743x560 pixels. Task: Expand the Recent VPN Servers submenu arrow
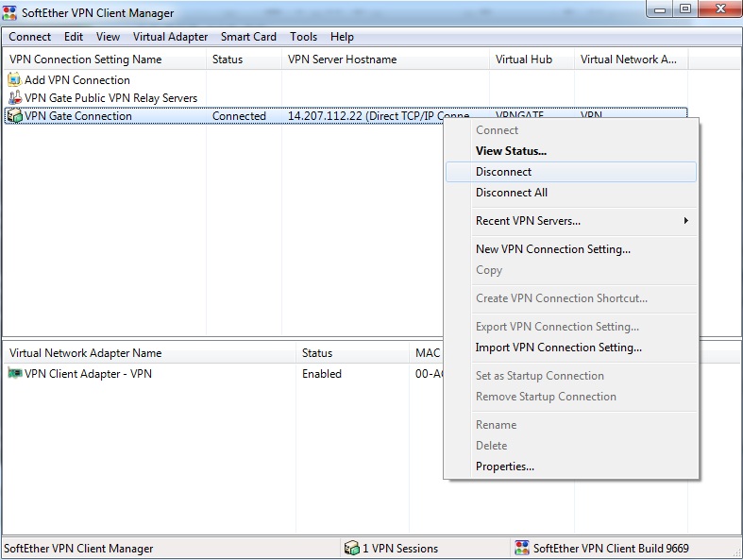[x=686, y=221]
